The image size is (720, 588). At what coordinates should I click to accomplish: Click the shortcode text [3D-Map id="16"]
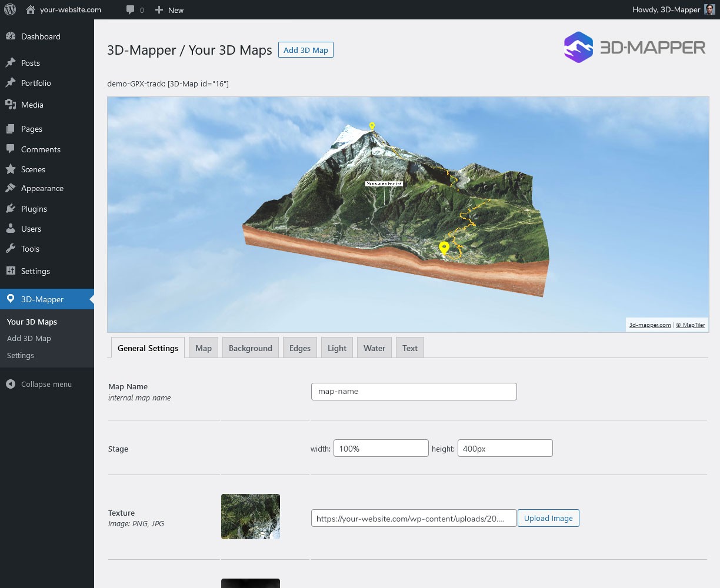click(198, 83)
